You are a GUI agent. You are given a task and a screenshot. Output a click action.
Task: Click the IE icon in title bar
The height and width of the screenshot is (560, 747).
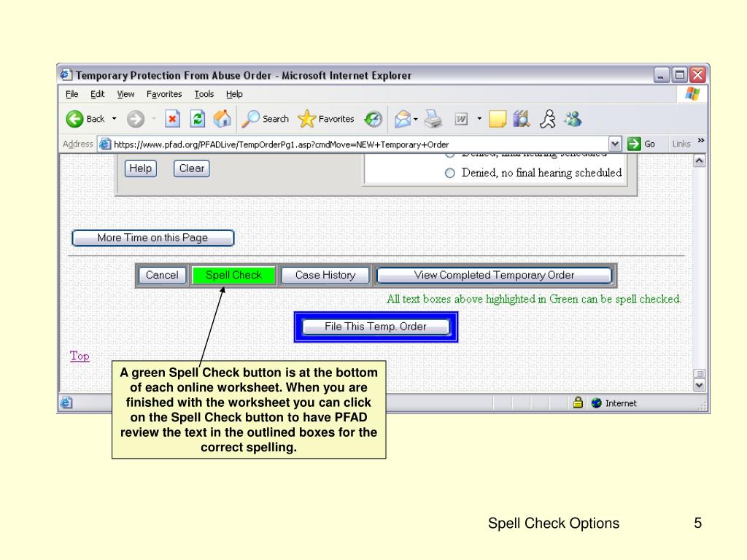click(x=66, y=75)
